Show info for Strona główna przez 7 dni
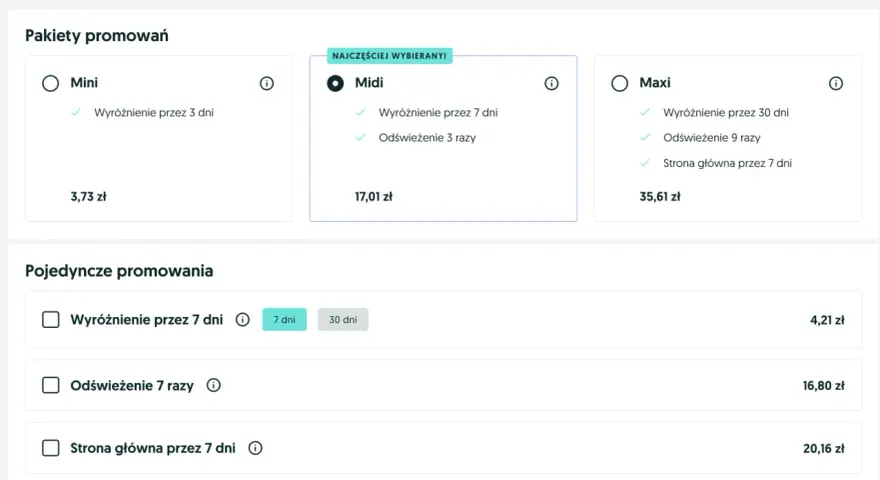Viewport: 880px width, 480px height. (x=255, y=448)
